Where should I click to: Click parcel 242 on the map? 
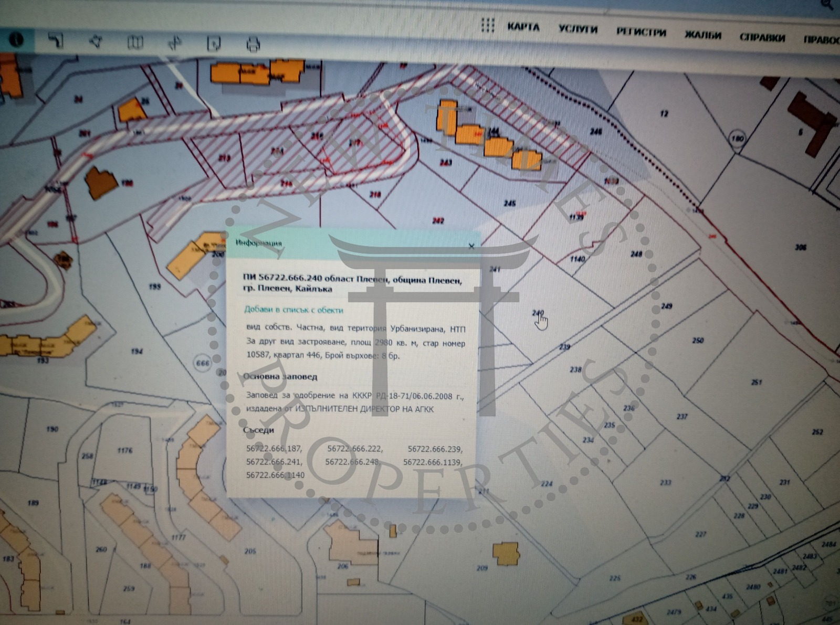tap(438, 220)
